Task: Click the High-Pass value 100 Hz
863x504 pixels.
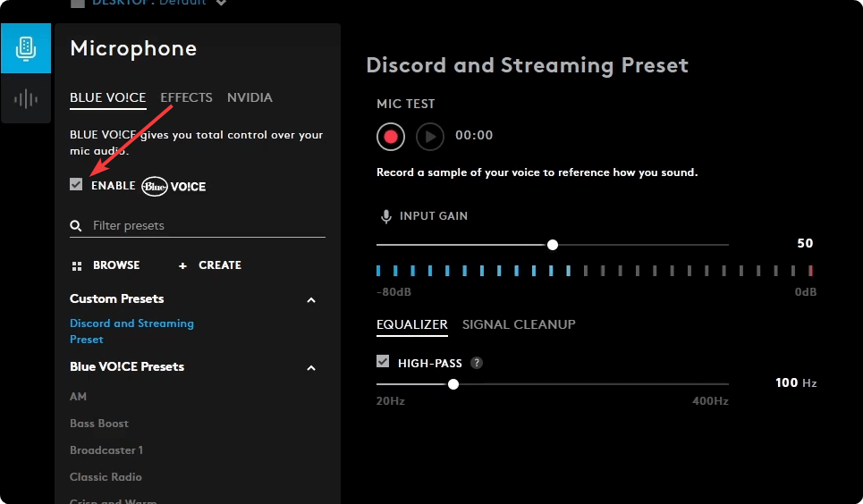Action: 796,383
